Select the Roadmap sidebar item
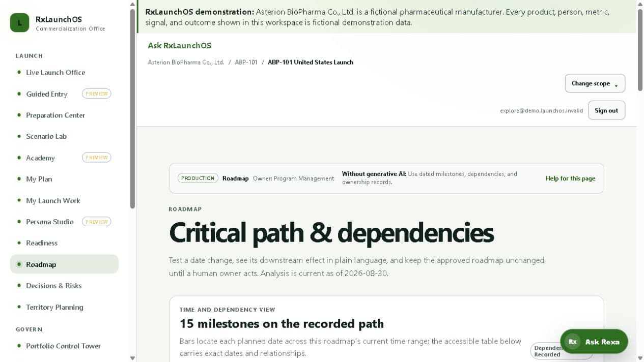644x362 pixels. click(64, 264)
